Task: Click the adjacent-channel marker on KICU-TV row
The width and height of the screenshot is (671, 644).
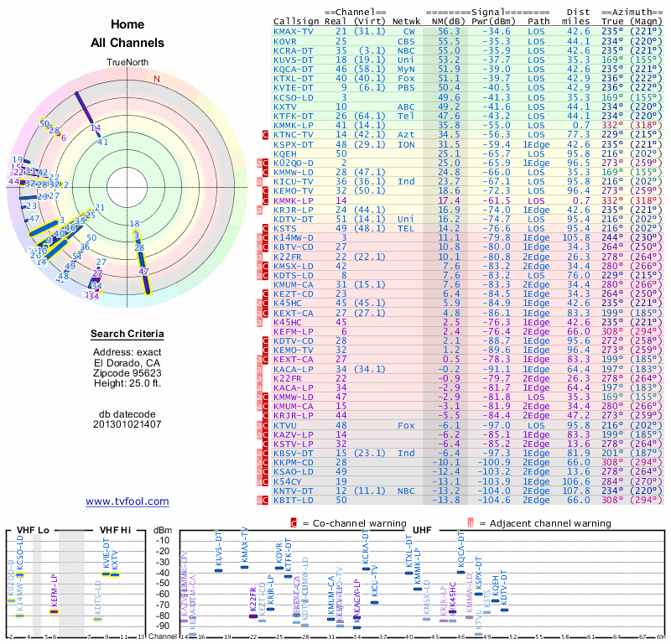Action: tap(259, 182)
